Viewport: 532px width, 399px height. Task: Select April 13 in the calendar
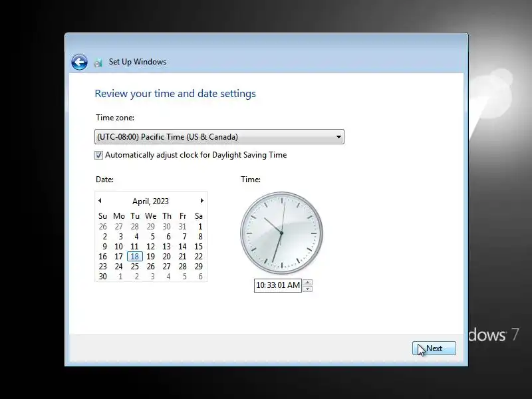click(167, 247)
